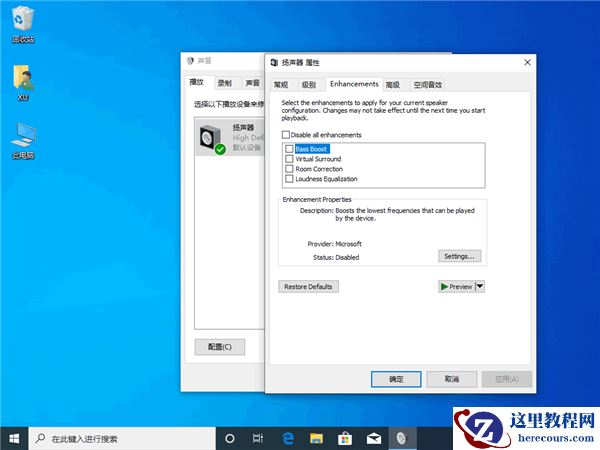Click the Sound window title icon
Screen dimensions: 600x450
click(190, 60)
